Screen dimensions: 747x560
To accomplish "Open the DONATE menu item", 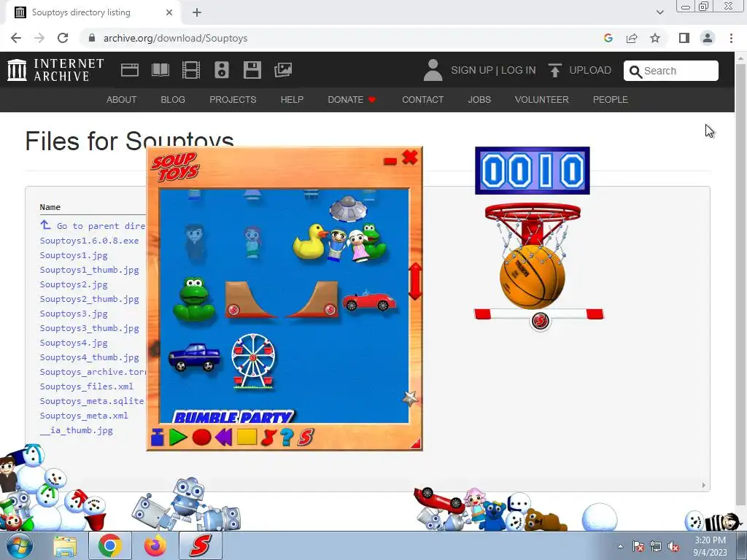I will tap(352, 99).
